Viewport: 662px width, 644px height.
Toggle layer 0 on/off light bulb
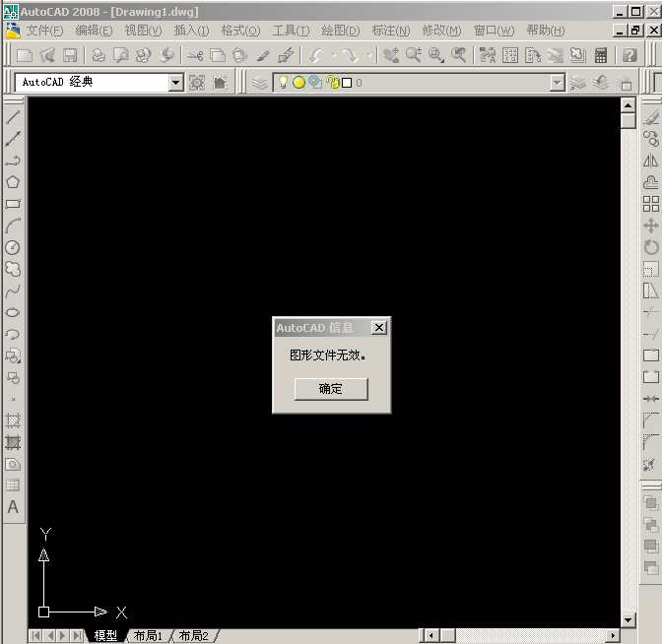click(x=283, y=83)
